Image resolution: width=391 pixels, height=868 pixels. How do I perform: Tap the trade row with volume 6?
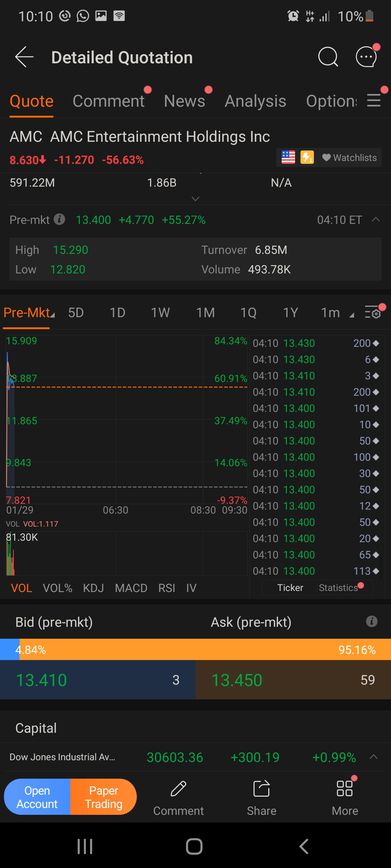pos(316,359)
